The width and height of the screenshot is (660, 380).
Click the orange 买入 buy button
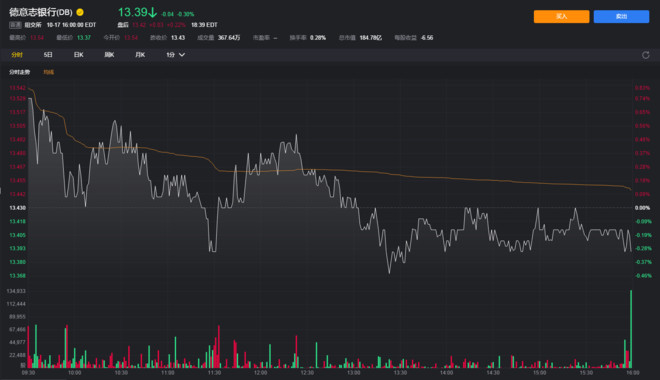[x=562, y=16]
